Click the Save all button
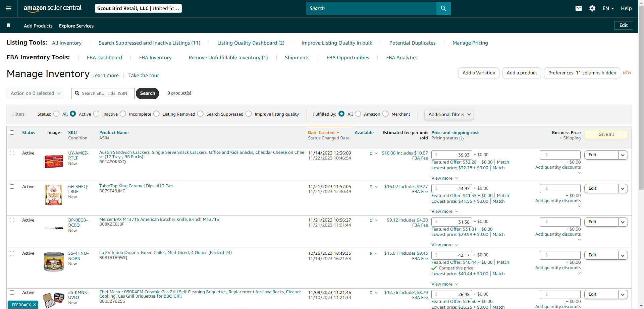This screenshot has height=309, width=644. [606, 134]
